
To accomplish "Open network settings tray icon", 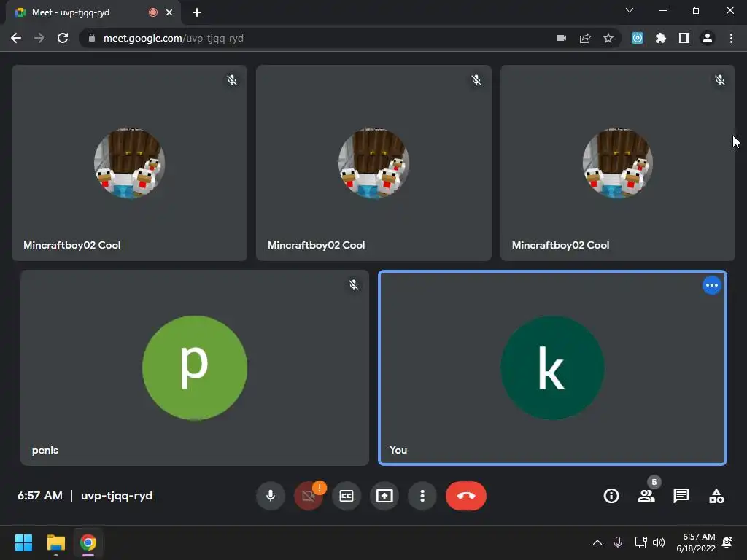I will tap(640, 542).
